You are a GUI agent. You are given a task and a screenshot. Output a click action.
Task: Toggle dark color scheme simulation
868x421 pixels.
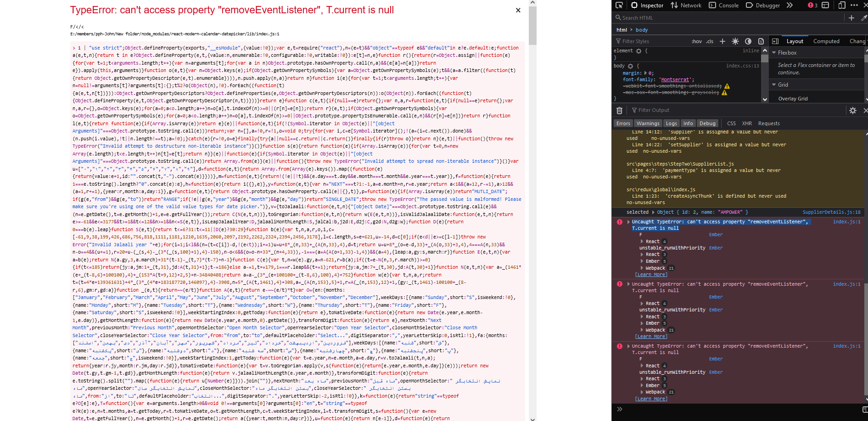pyautogui.click(x=748, y=41)
